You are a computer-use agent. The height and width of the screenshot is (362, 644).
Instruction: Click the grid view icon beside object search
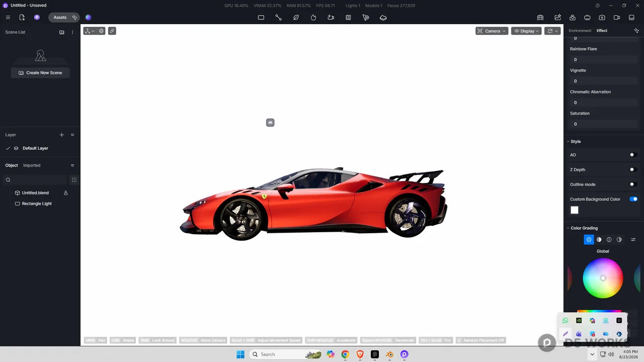[x=74, y=180]
